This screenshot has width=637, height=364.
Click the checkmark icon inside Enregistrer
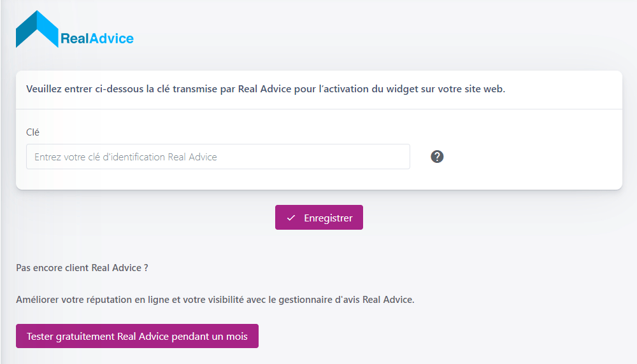coord(291,218)
